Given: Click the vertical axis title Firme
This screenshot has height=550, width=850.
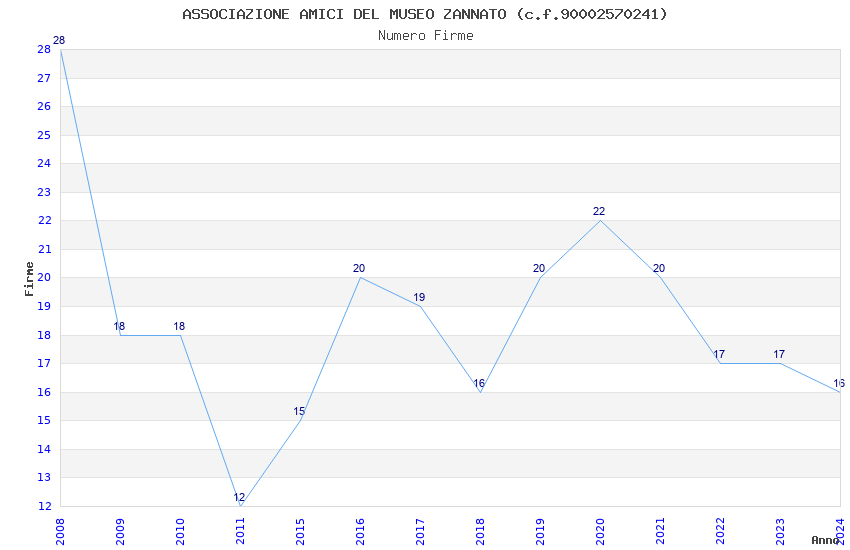Looking at the screenshot, I should point(29,279).
